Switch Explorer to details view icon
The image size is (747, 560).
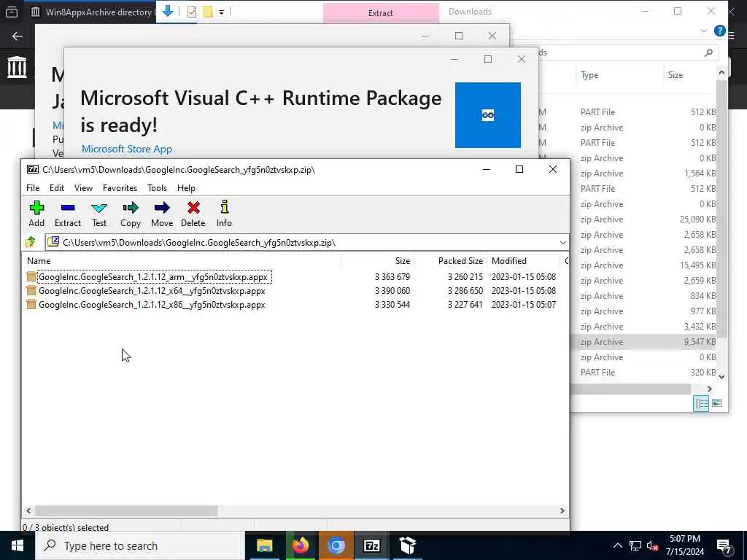[701, 403]
